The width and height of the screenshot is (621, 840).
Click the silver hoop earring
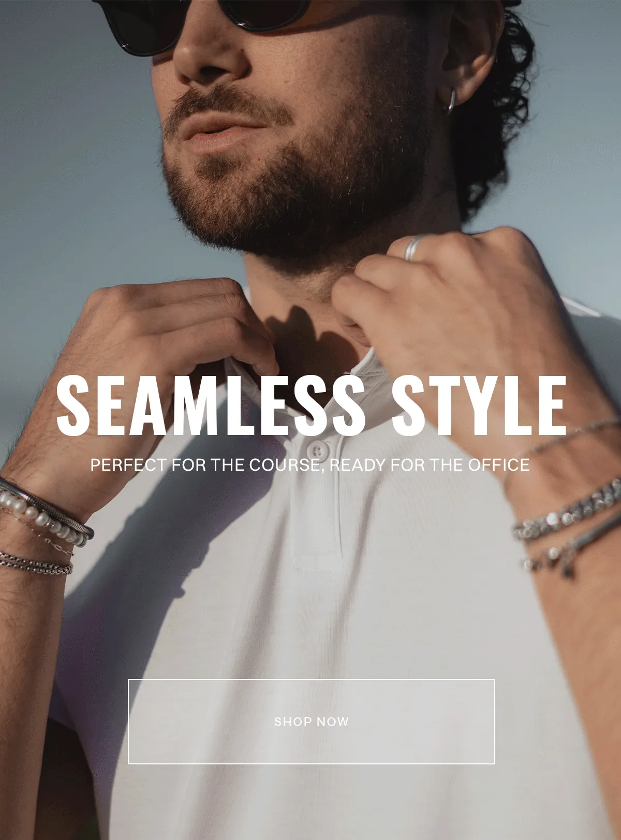point(451,101)
